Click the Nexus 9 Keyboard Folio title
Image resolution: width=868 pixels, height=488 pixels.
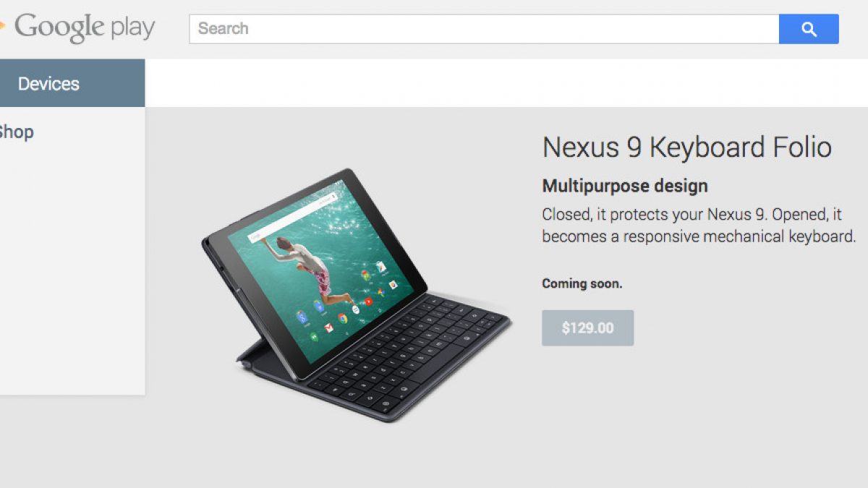click(687, 147)
